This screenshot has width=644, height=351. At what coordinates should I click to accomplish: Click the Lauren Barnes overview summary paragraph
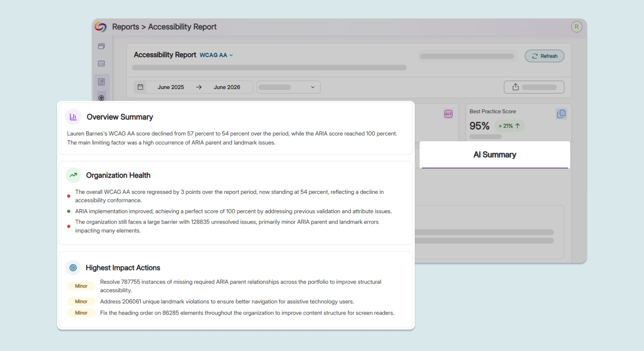click(x=232, y=138)
